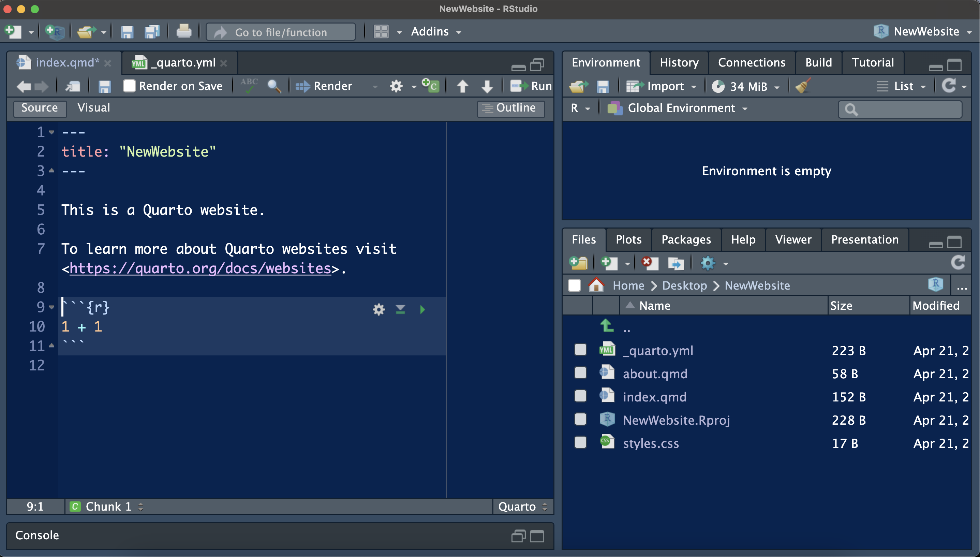
Task: Click the Plots panel tab
Action: tap(629, 240)
